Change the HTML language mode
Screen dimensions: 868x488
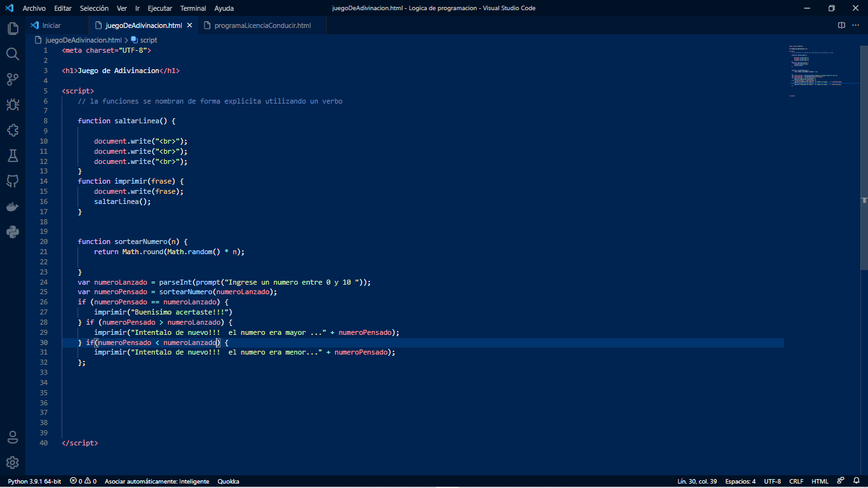click(x=820, y=481)
